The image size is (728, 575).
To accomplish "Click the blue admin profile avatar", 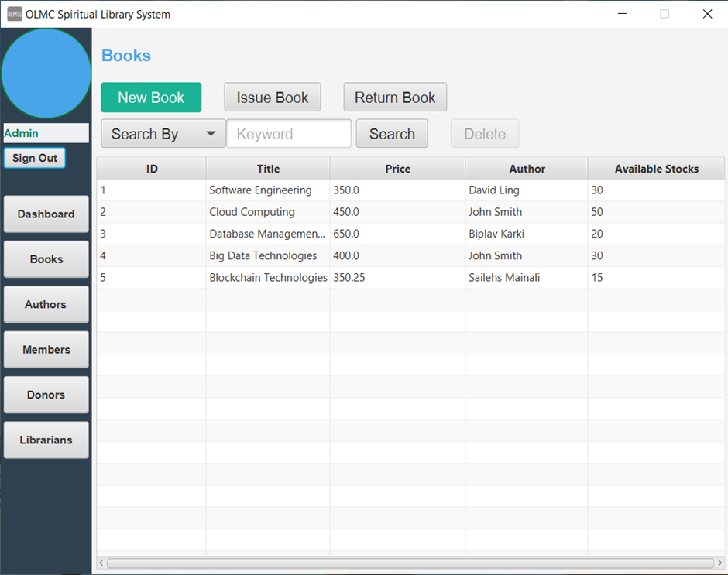I will [46, 73].
